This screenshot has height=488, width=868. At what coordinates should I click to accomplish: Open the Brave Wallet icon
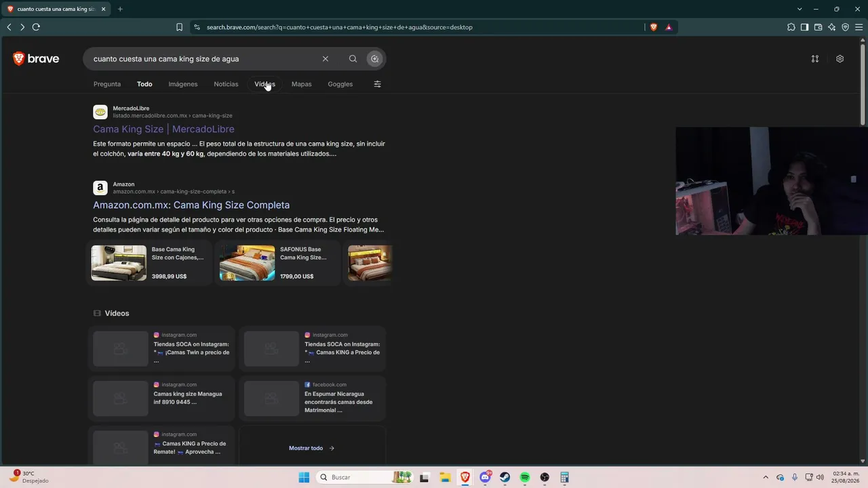(818, 27)
